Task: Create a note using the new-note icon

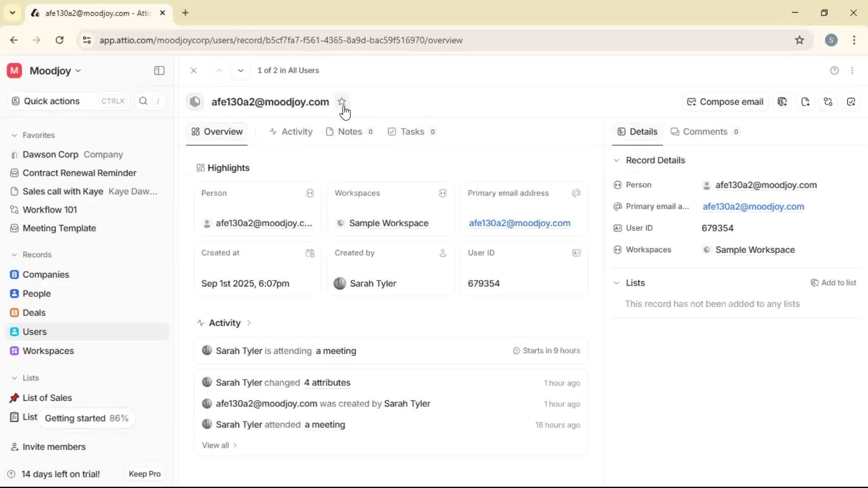Action: point(806,102)
